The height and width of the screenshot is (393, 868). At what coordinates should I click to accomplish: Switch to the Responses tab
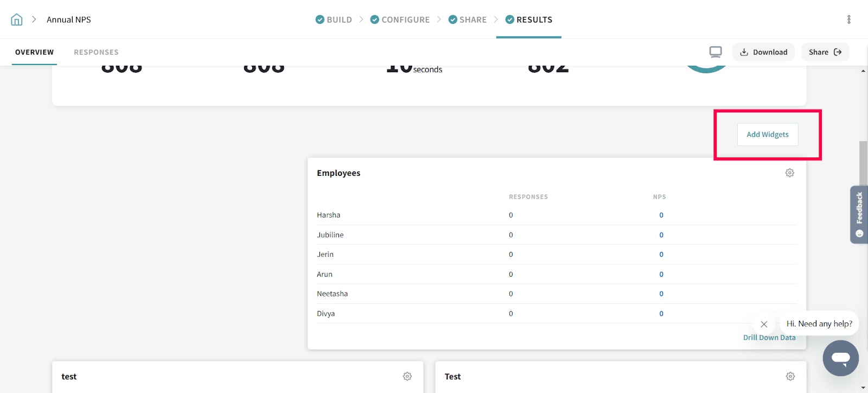point(96,52)
